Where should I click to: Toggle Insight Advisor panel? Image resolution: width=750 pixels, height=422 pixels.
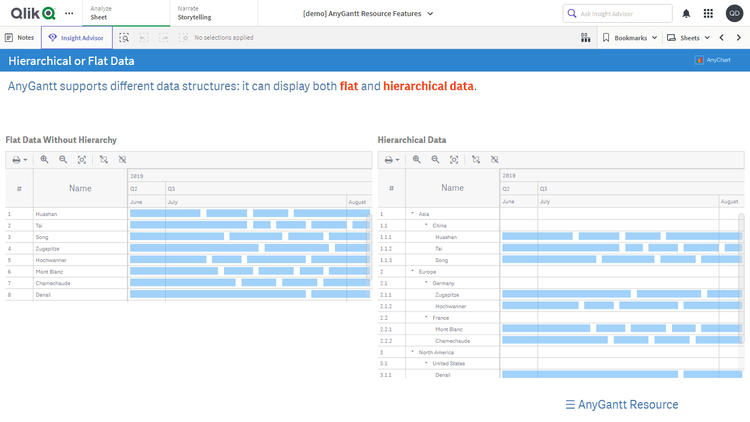click(76, 37)
